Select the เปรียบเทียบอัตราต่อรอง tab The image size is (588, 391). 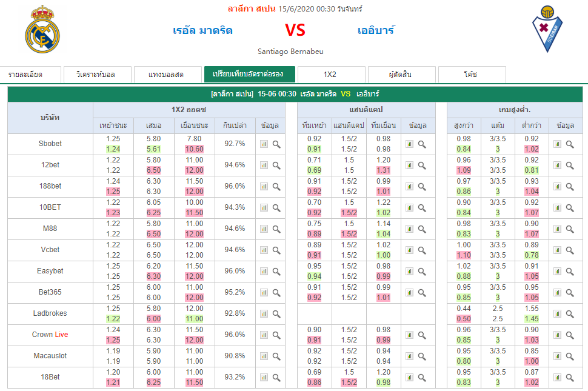coord(250,74)
